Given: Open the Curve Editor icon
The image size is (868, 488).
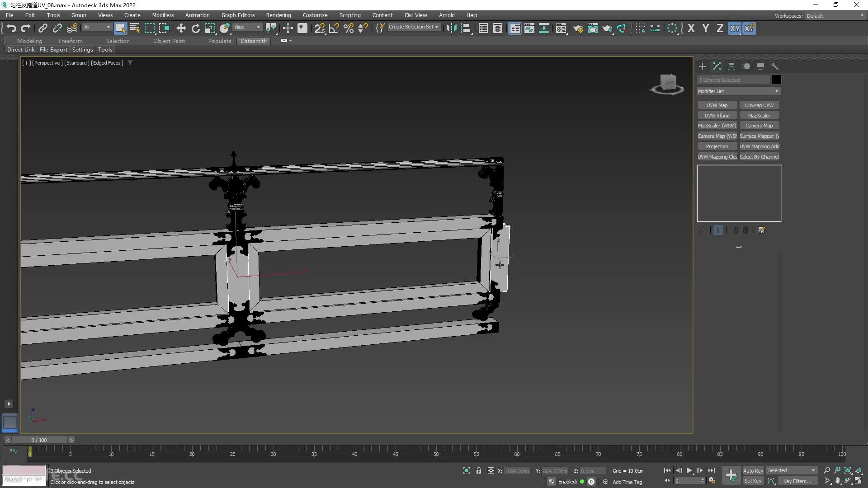Looking at the screenshot, I should (529, 28).
